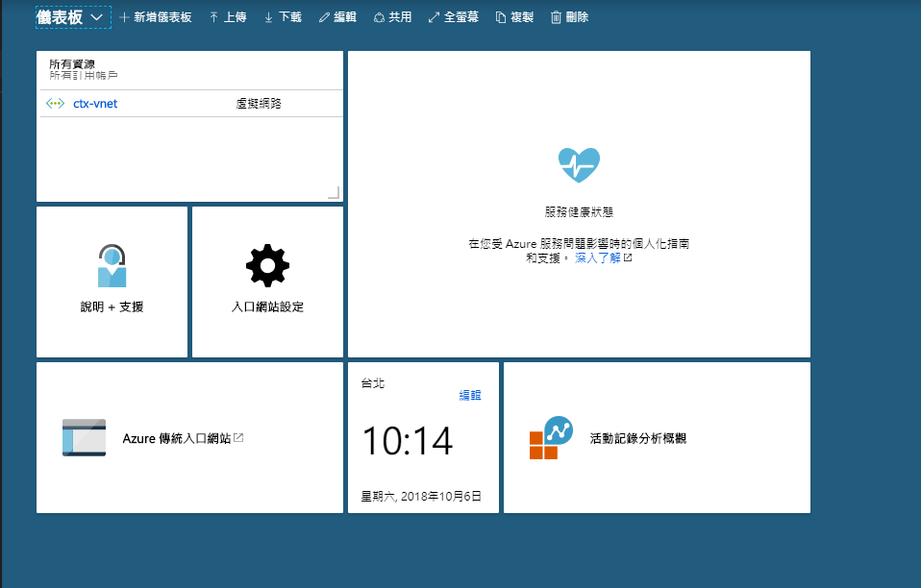Open the 說明 + 支援 tile icon
The height and width of the screenshot is (588, 921).
(112, 266)
